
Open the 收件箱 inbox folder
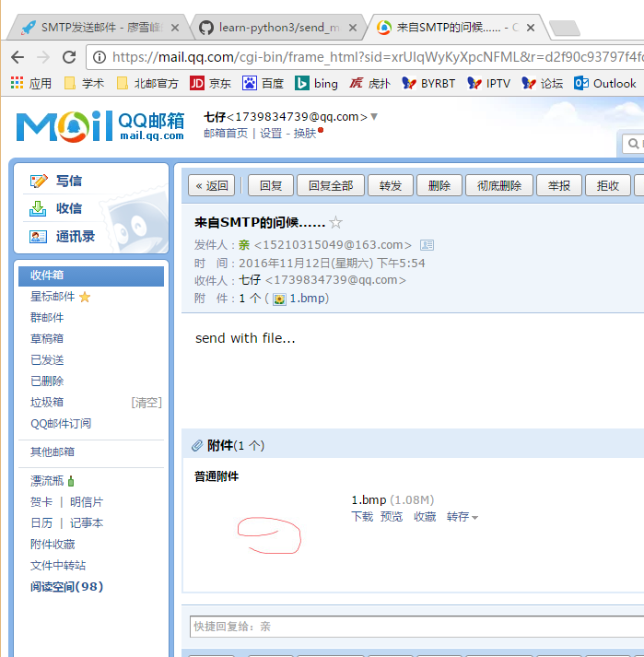tap(47, 276)
